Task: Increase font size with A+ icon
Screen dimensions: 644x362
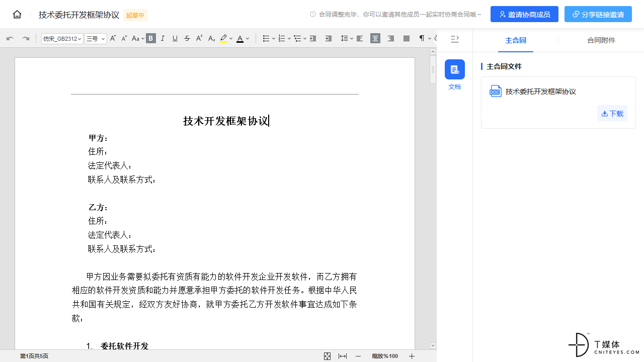Action: click(113, 38)
